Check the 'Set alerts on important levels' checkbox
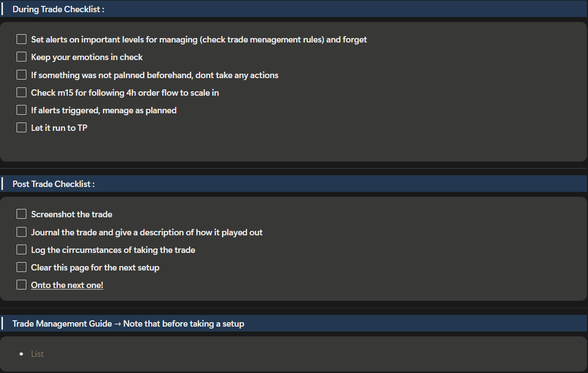 (x=21, y=39)
